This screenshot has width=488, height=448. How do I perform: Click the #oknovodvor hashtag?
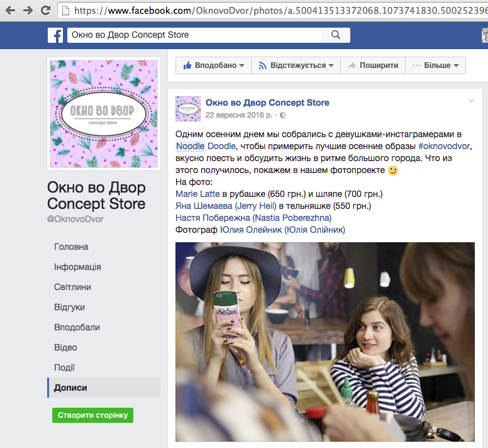444,146
